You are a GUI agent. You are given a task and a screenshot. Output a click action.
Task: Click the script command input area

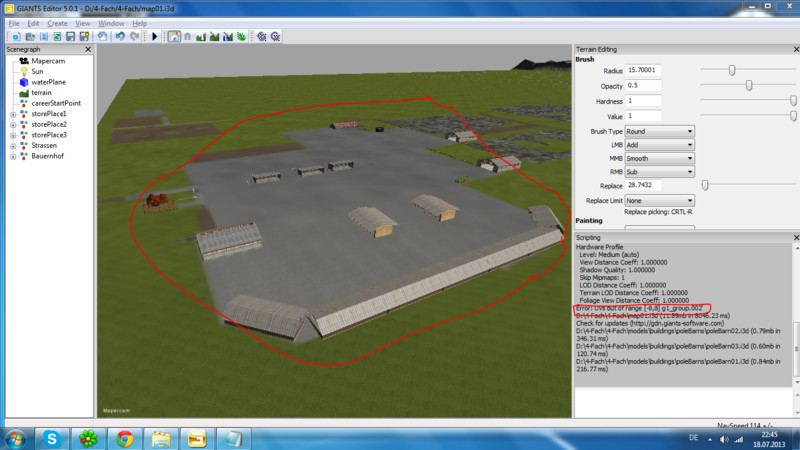(x=683, y=402)
